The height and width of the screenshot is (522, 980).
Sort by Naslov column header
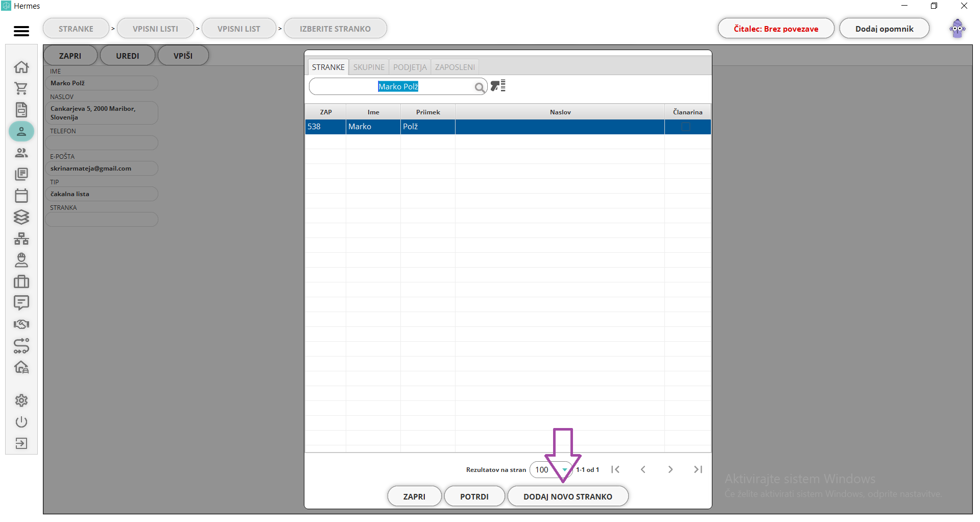coord(560,112)
